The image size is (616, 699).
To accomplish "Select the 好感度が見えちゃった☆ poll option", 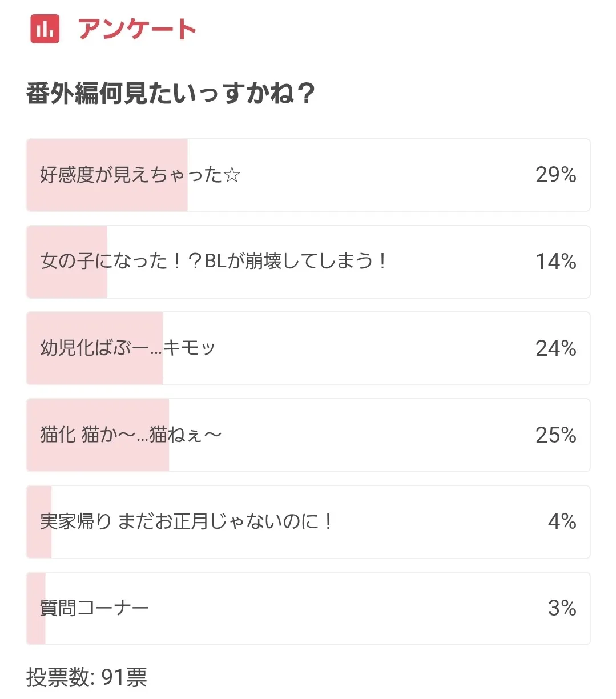I will click(x=140, y=175).
